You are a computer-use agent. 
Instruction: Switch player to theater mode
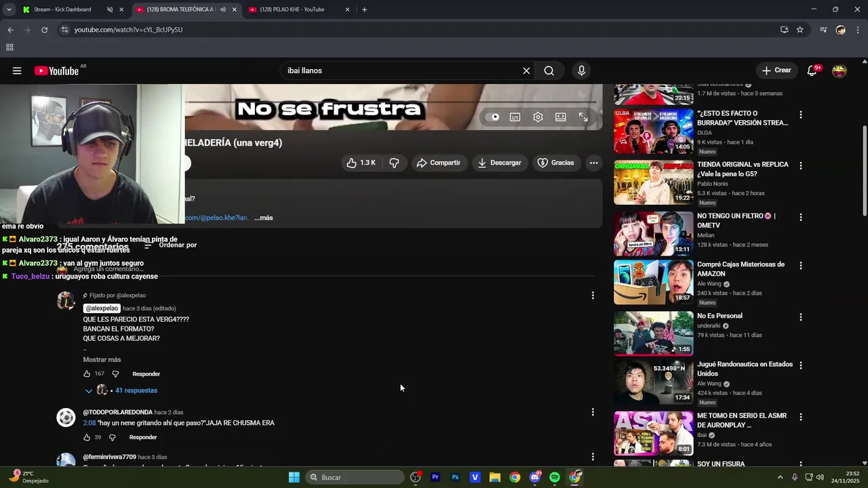click(x=561, y=117)
